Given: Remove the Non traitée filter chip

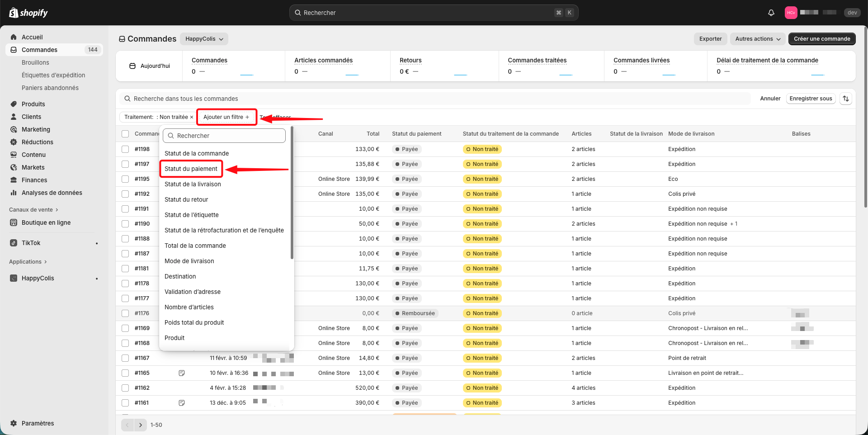Looking at the screenshot, I should click(192, 117).
